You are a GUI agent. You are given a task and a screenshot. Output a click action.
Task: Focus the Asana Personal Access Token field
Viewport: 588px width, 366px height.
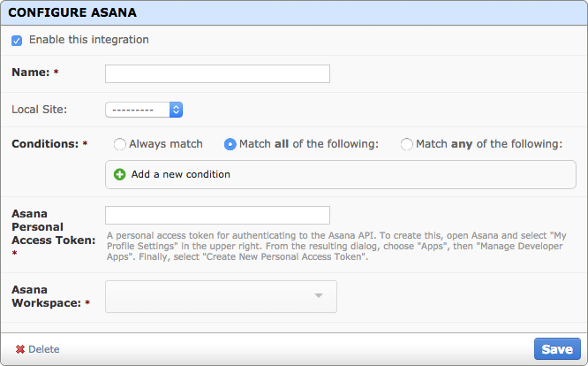click(217, 215)
